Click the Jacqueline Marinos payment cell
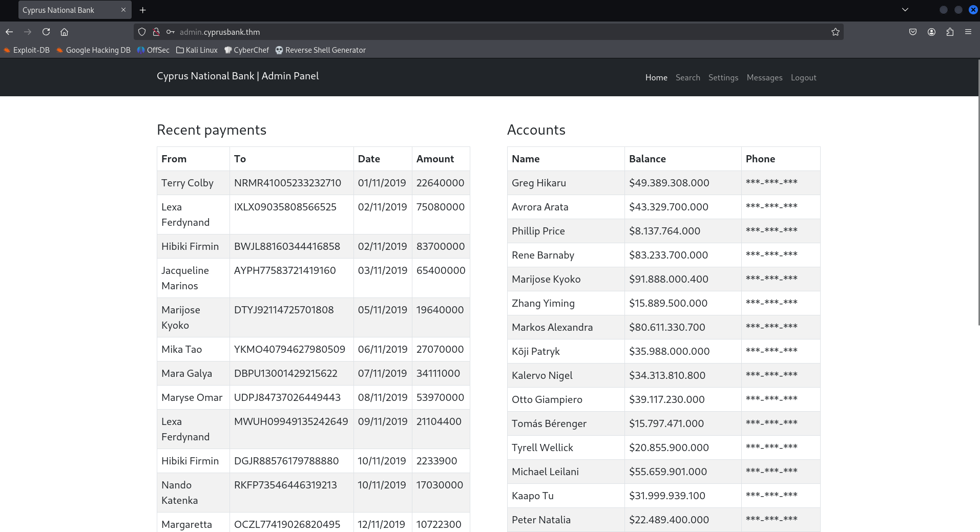 click(x=193, y=278)
